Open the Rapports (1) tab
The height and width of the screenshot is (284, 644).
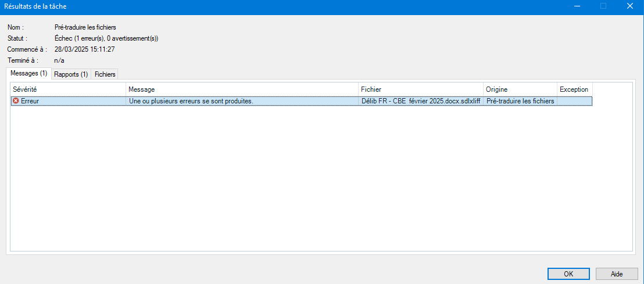[71, 74]
